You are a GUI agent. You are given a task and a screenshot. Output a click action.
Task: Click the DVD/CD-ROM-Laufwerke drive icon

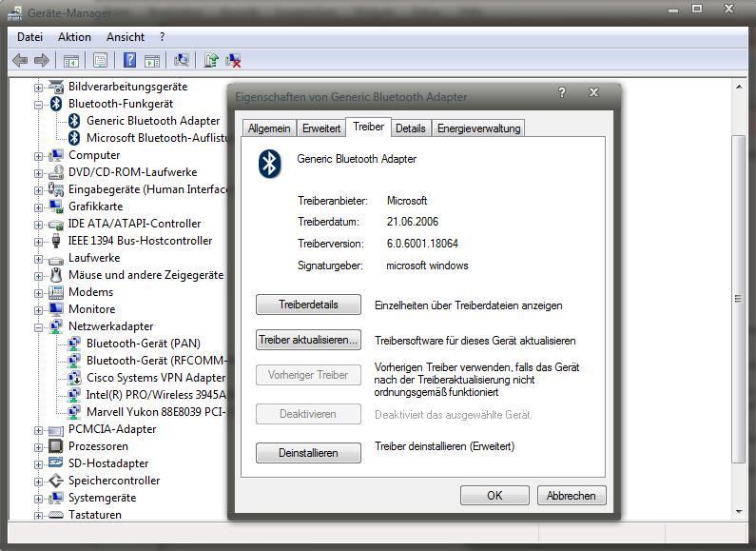click(56, 172)
